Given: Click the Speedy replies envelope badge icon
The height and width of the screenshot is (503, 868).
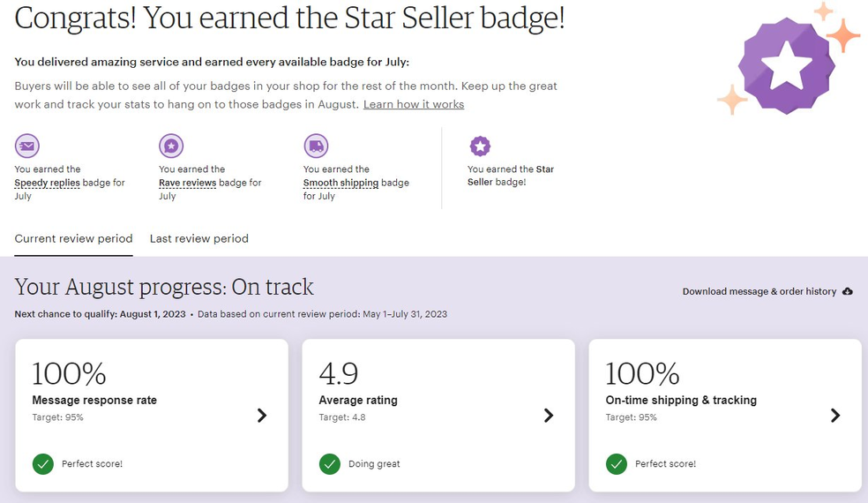Looking at the screenshot, I should tap(27, 146).
